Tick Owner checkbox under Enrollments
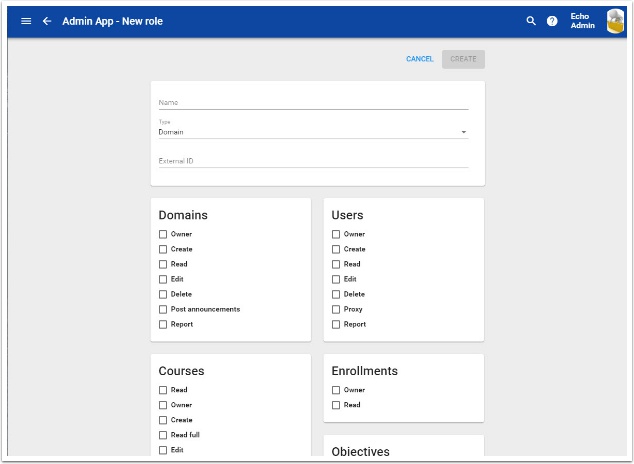Image resolution: width=634 pixels, height=464 pixels. tap(336, 390)
